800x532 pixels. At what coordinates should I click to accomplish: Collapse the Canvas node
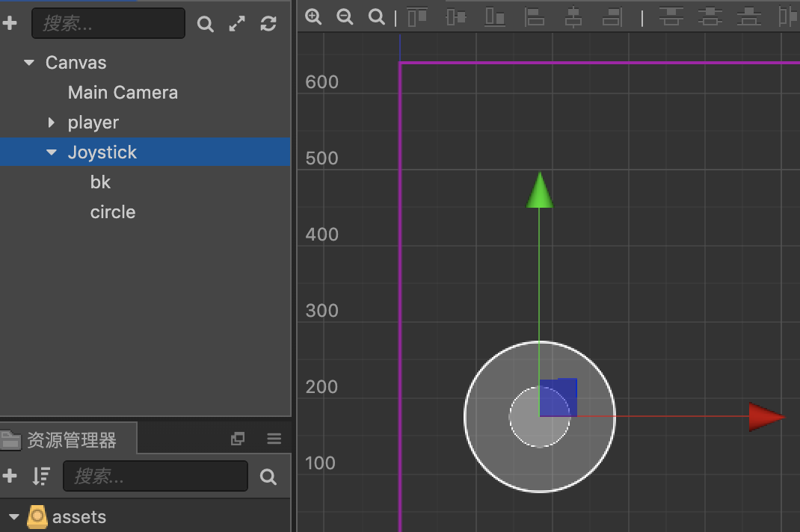click(x=29, y=63)
